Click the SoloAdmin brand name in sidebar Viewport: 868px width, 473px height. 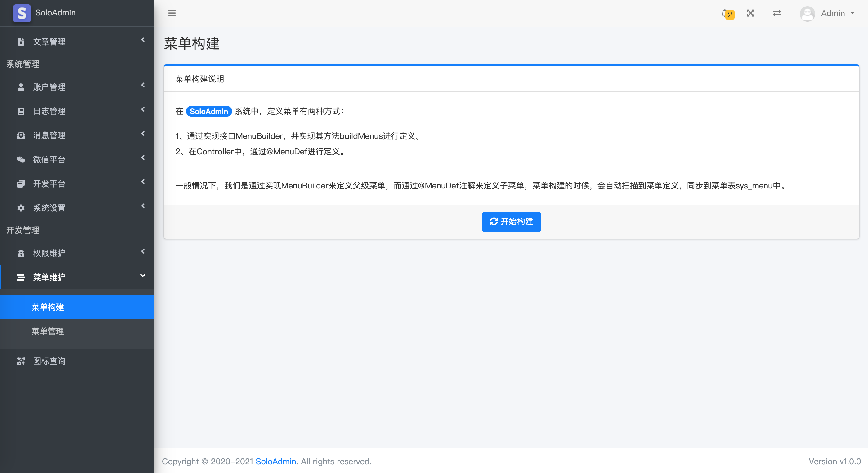[56, 13]
